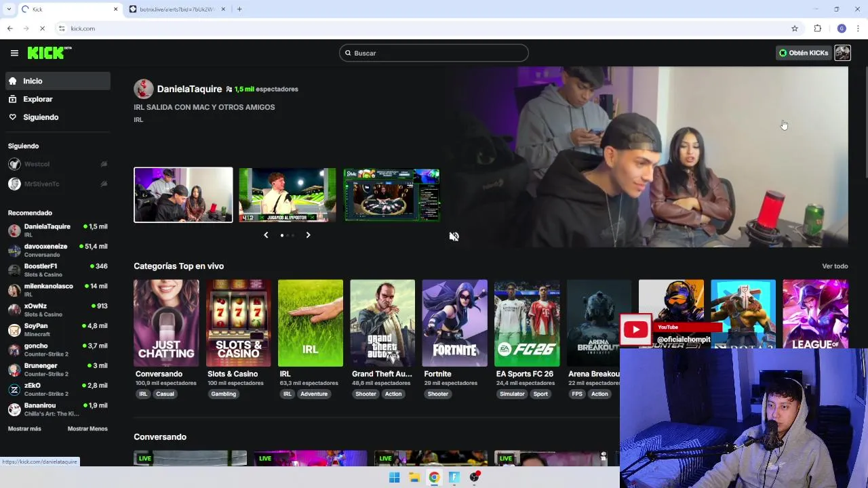
Task: Click Mostrar Menos in sidebar
Action: tap(87, 428)
